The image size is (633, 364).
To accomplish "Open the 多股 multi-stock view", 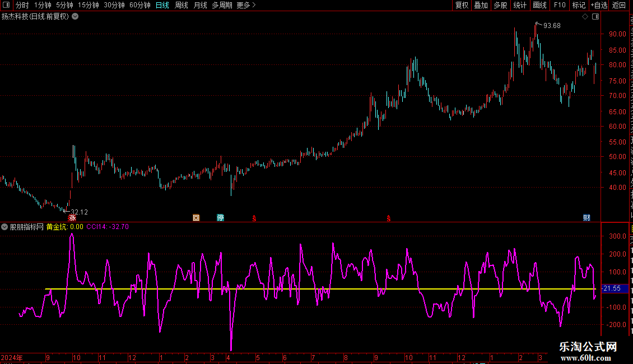I will click(x=500, y=5).
